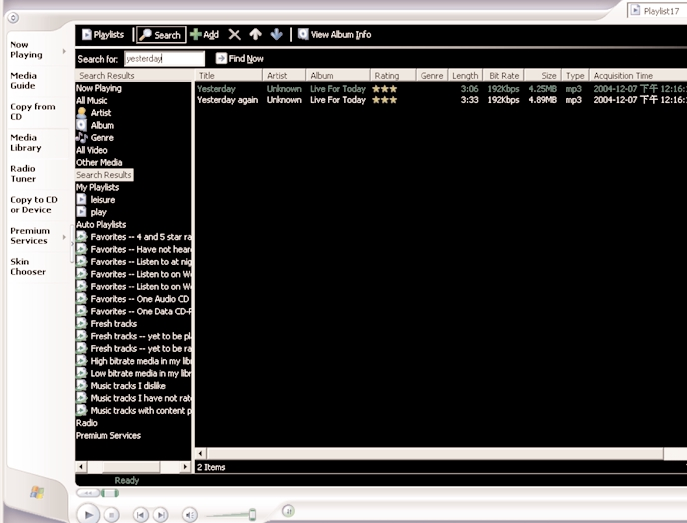Select My Playlists tree node
The width and height of the screenshot is (687, 523).
click(x=97, y=187)
